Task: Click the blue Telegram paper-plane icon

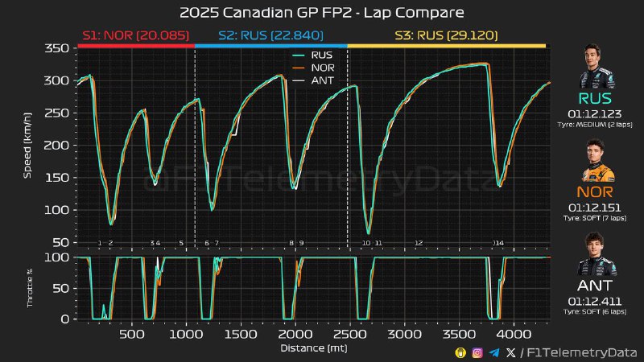Action: click(x=494, y=352)
